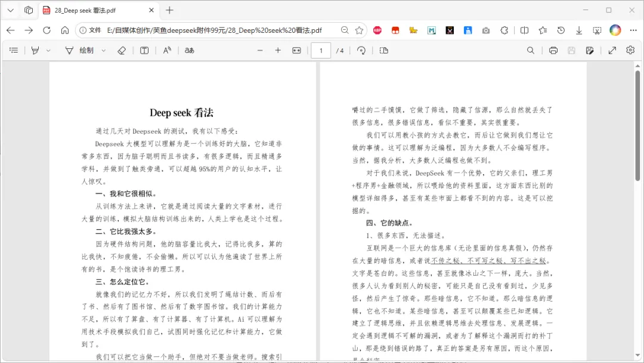The width and height of the screenshot is (644, 363).
Task: Start a web capture screenshot
Action: (597, 30)
